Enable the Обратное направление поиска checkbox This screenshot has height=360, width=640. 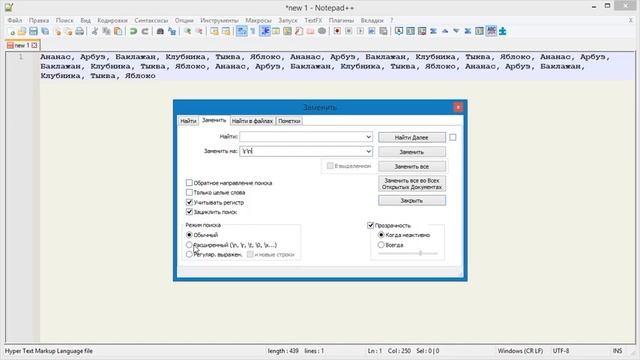pos(189,183)
